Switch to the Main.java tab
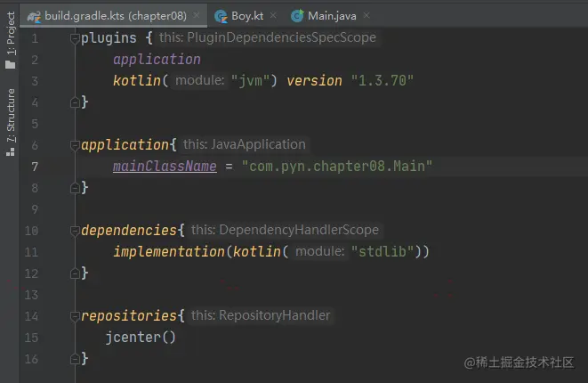Screen dimensions: 588x383 coord(332,16)
